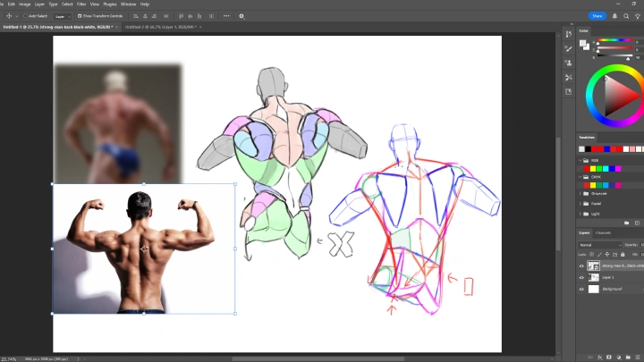644x362 pixels.
Task: Click align right edges icon
Action: pyautogui.click(x=155, y=16)
